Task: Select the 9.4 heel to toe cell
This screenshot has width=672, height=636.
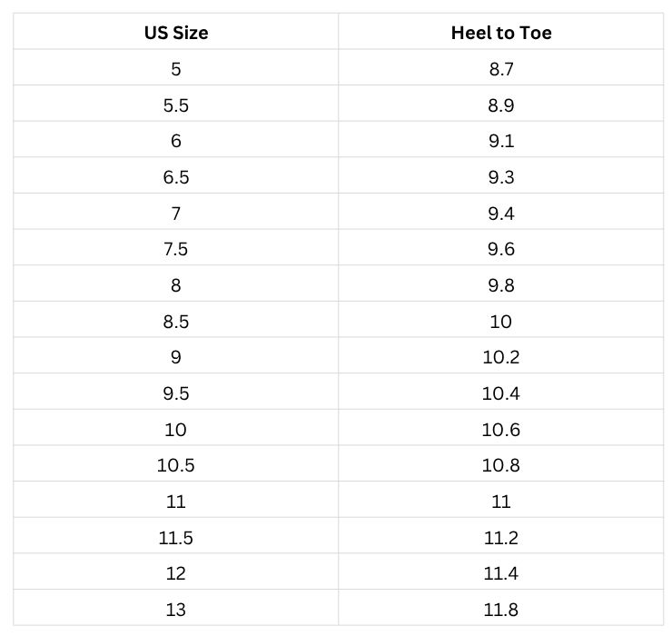Action: click(501, 214)
